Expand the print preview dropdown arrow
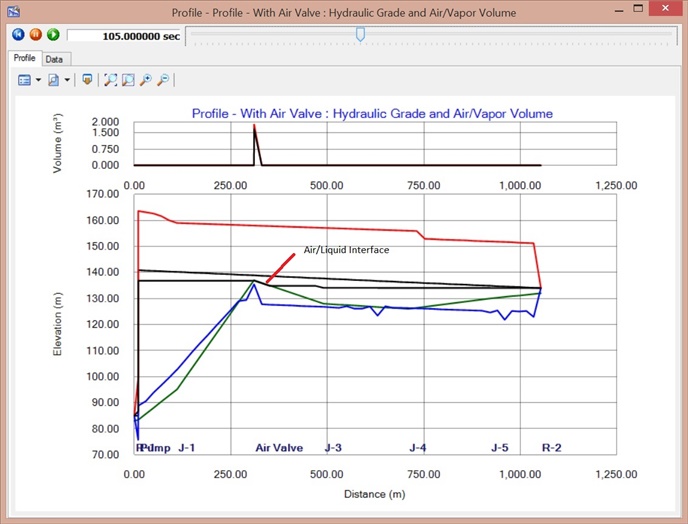This screenshot has width=688, height=524. (x=67, y=80)
